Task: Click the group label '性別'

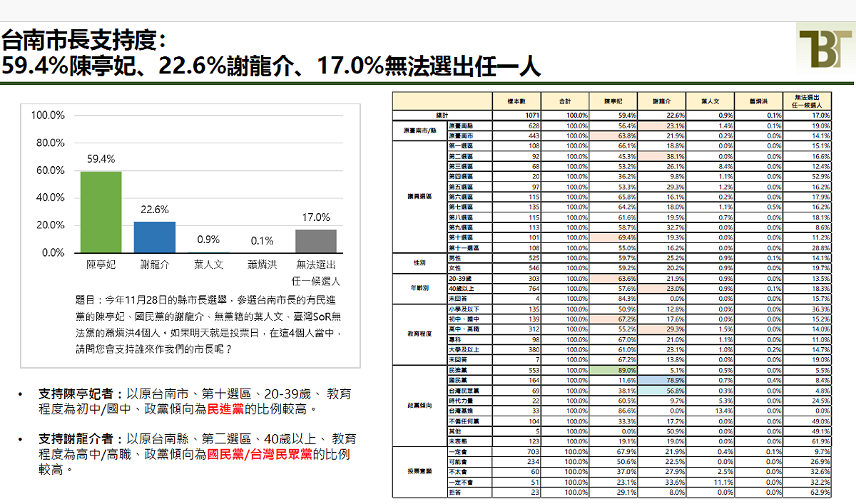Action: tap(419, 263)
